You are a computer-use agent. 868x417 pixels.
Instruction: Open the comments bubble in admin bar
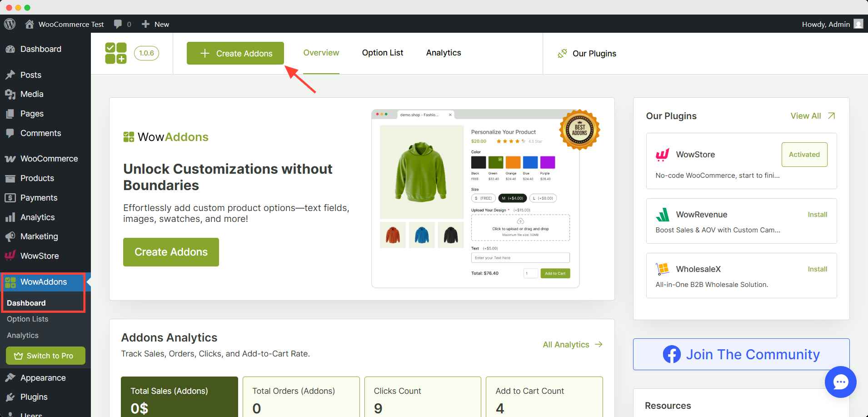tap(118, 24)
